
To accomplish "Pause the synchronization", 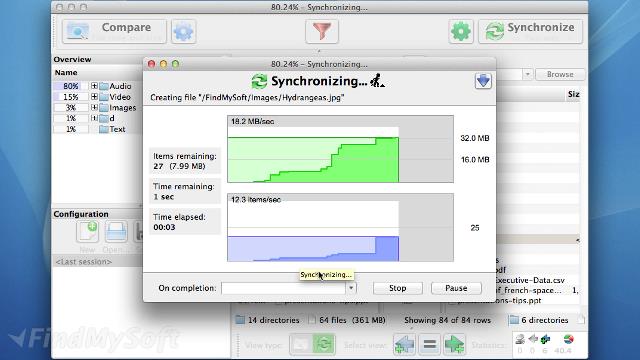I will pos(456,288).
